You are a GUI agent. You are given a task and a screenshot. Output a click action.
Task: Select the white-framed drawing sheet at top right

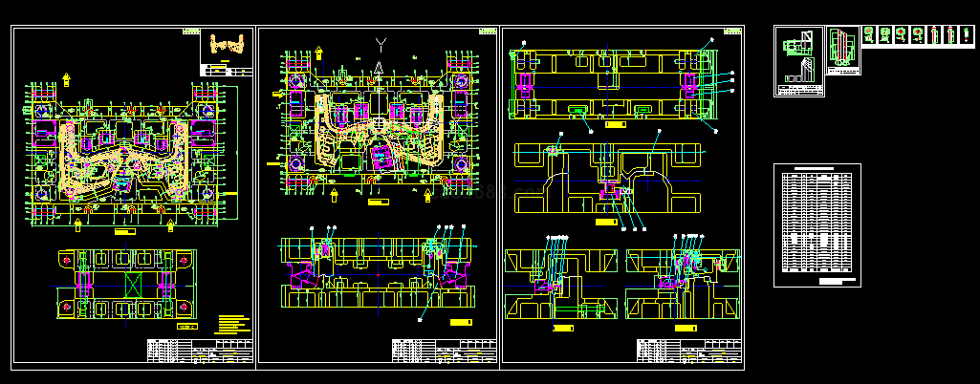pyautogui.click(x=798, y=61)
